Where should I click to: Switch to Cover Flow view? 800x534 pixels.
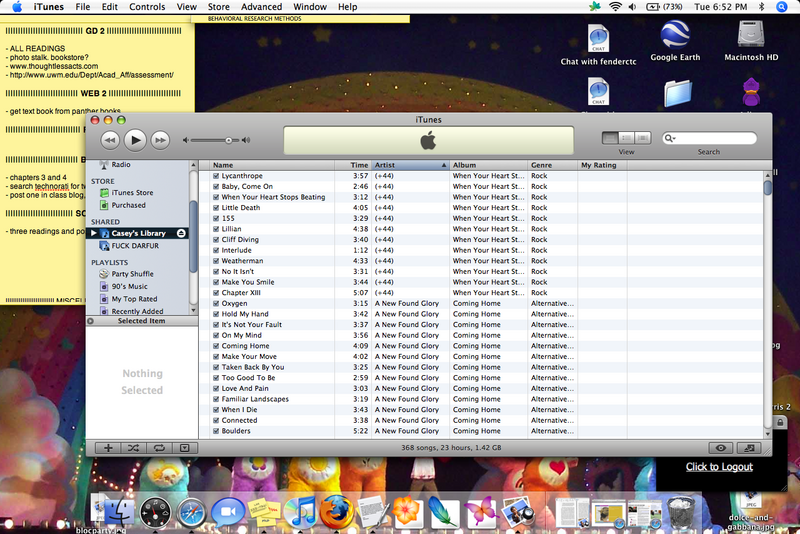[x=643, y=138]
